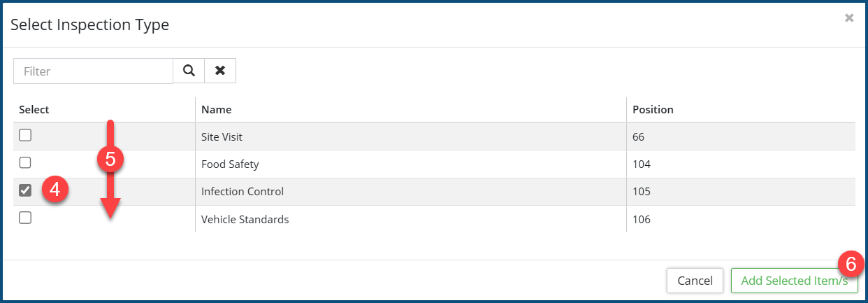The width and height of the screenshot is (868, 303).
Task: Clear the filter with the X icon
Action: point(220,71)
